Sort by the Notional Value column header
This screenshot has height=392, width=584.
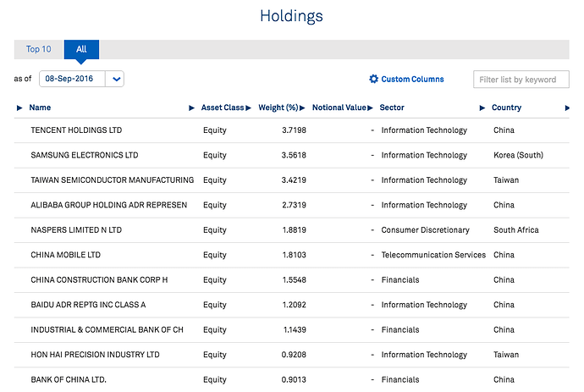pyautogui.click(x=339, y=108)
